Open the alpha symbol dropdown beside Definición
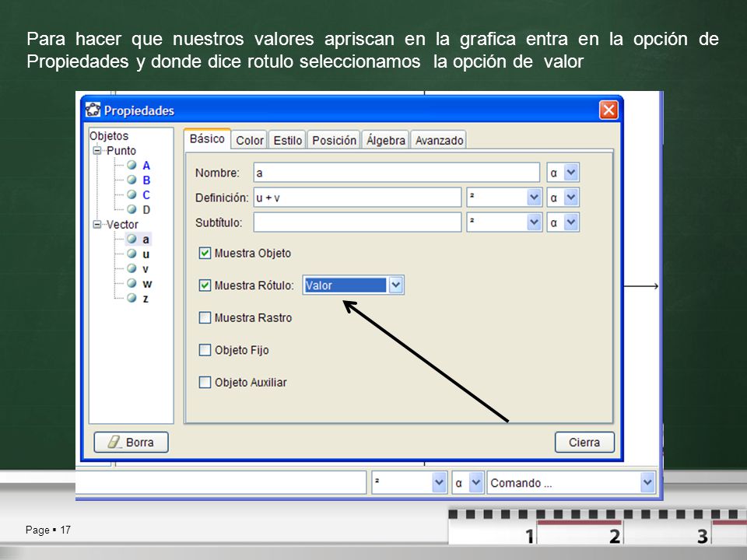The image size is (747, 560). [x=571, y=197]
